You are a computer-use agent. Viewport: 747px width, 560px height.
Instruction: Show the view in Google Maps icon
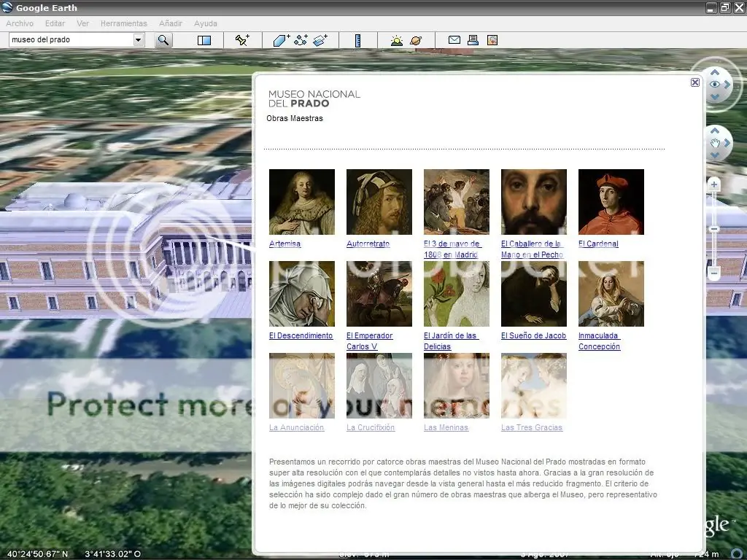492,40
